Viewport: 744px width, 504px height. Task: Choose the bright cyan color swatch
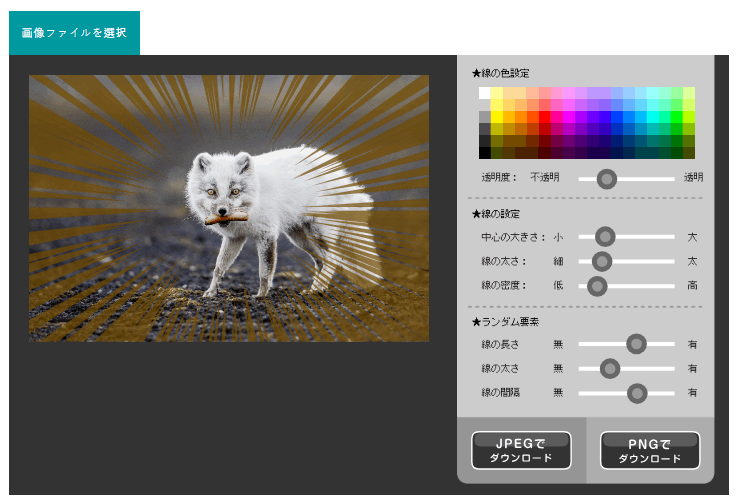[x=653, y=117]
